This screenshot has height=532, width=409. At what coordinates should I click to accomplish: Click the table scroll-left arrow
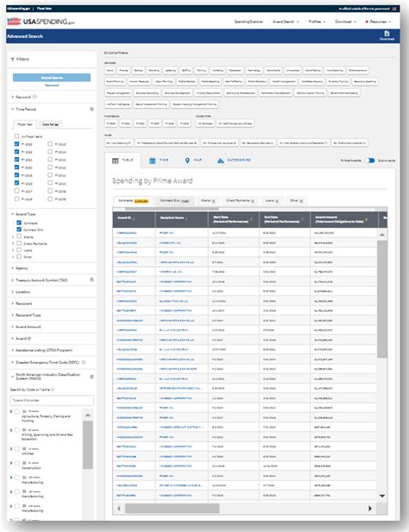tap(118, 508)
